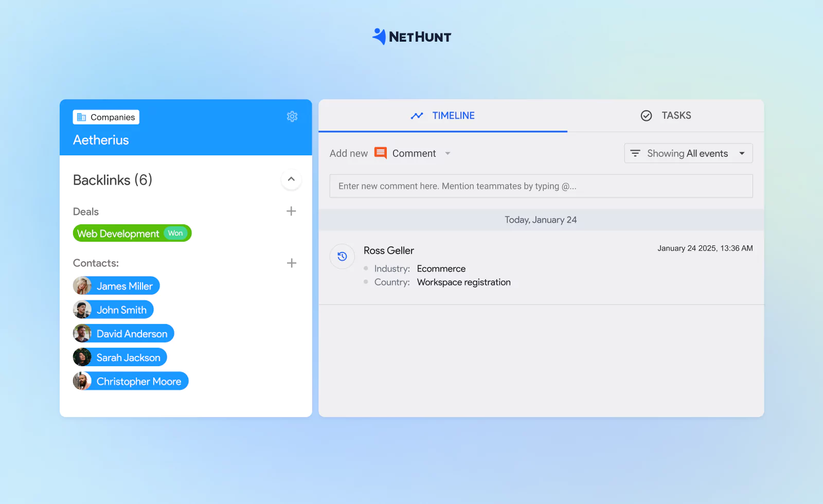Viewport: 823px width, 504px height.
Task: Add a new deal with plus icon
Action: pos(291,211)
